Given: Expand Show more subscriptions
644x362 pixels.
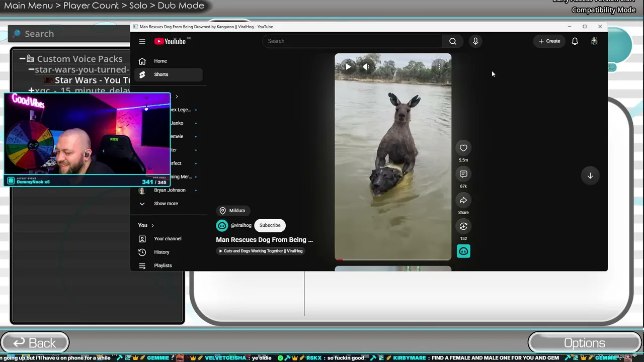Looking at the screenshot, I should [x=168, y=204].
